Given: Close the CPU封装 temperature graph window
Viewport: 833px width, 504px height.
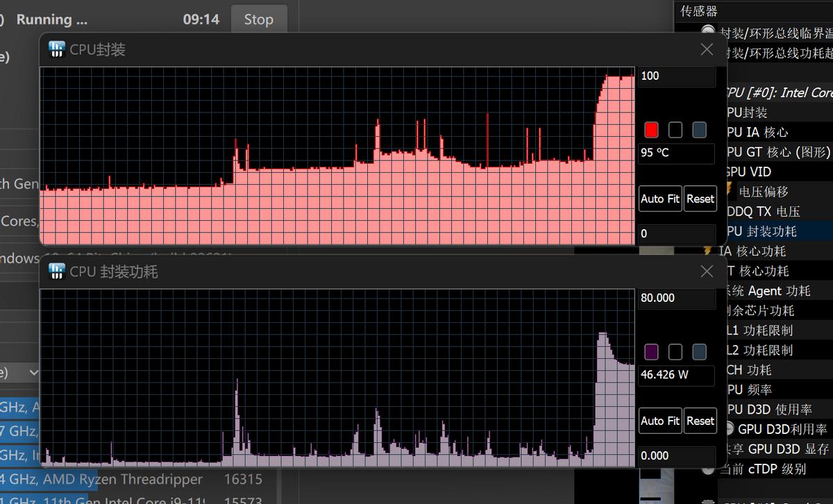Looking at the screenshot, I should pyautogui.click(x=707, y=49).
